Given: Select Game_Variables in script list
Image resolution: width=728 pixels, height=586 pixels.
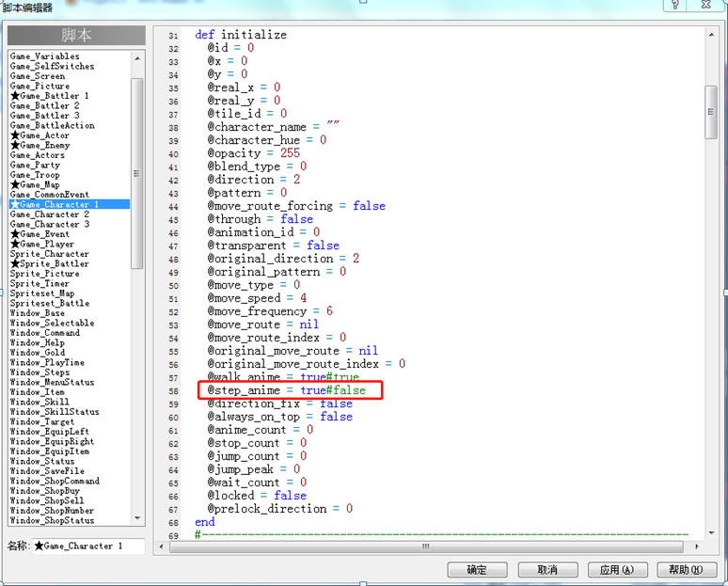Looking at the screenshot, I should (44, 56).
